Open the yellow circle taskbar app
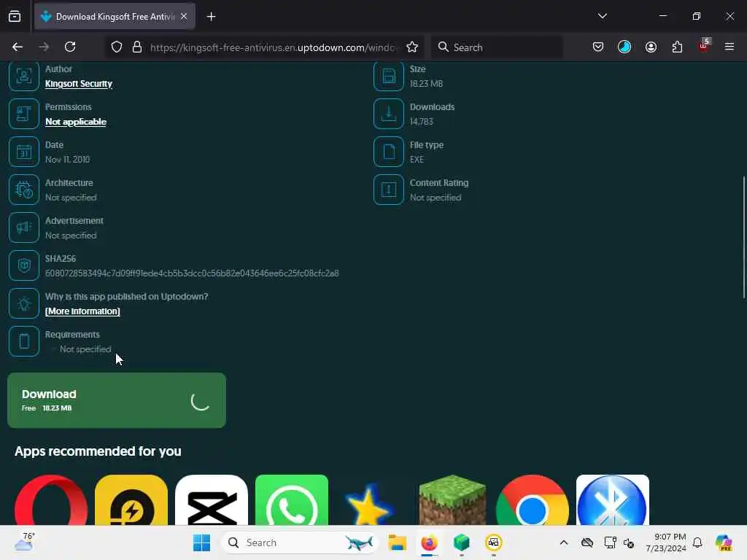 click(x=494, y=542)
